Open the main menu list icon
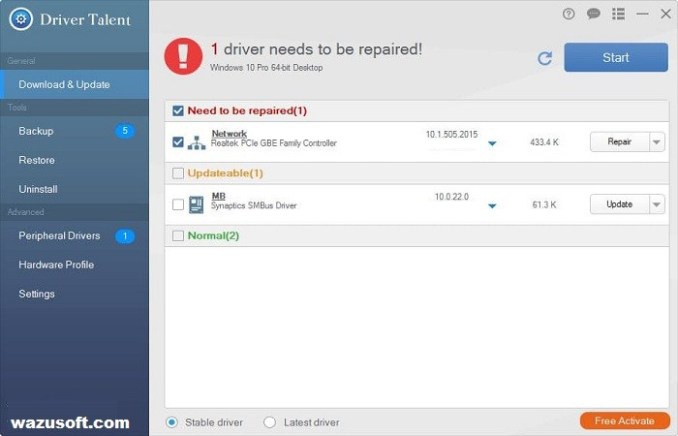This screenshot has width=678, height=436. [618, 14]
